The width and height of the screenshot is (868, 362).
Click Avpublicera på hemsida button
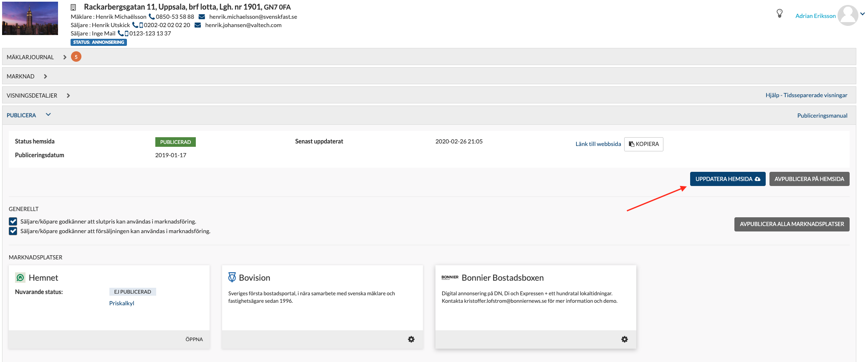809,179
